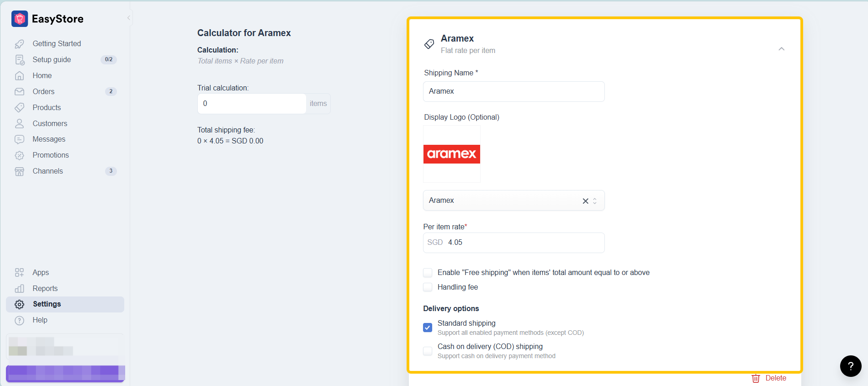
Task: Click the Setup guide 0/2 badge
Action: click(109, 60)
